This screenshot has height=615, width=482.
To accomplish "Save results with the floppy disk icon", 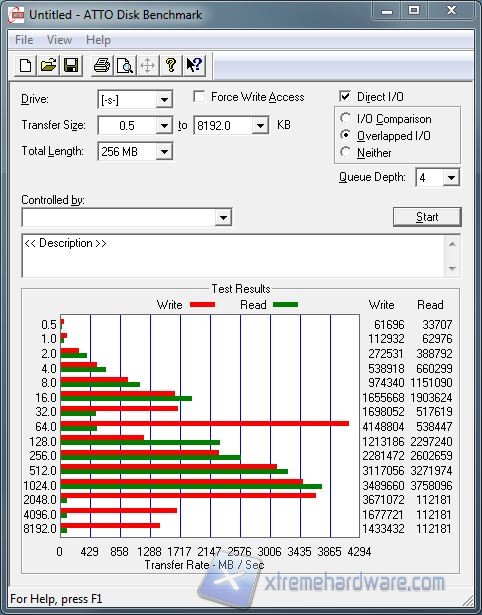I will (71, 65).
